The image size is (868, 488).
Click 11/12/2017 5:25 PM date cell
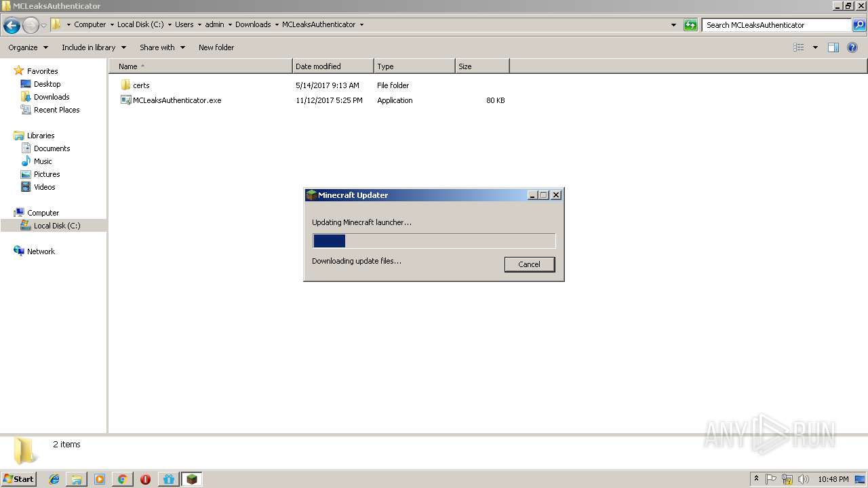click(329, 100)
